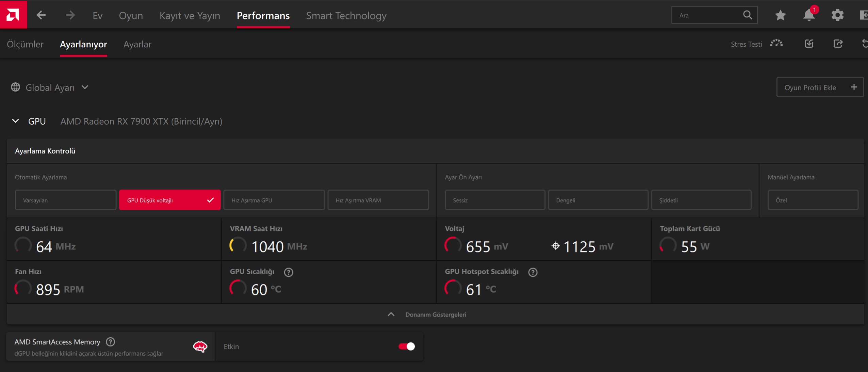Screen dimensions: 868x372
Task: Collapse the Donanım Göstergeleri panel
Action: [435, 314]
